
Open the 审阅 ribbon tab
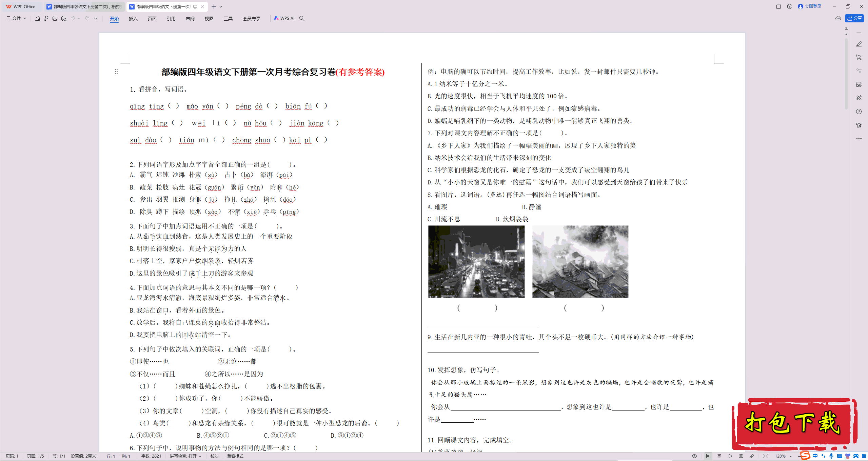pyautogui.click(x=190, y=19)
